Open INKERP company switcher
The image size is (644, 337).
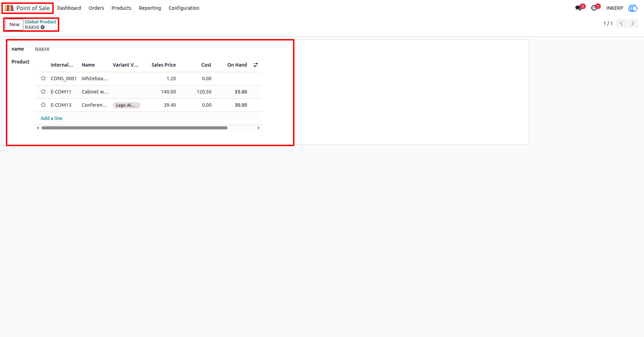pyautogui.click(x=615, y=8)
